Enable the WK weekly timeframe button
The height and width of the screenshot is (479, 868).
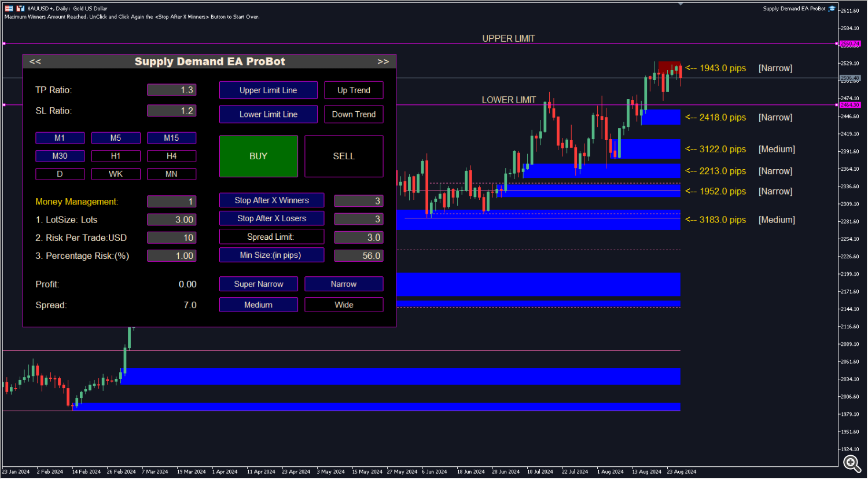116,174
